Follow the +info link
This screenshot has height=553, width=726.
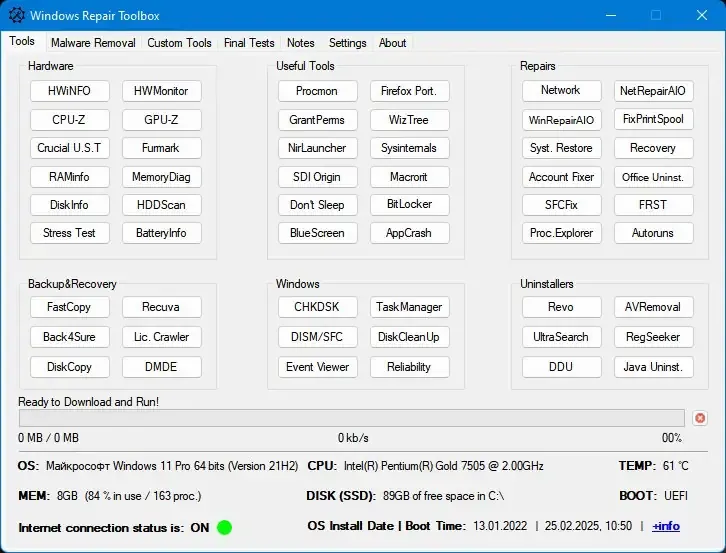point(666,526)
